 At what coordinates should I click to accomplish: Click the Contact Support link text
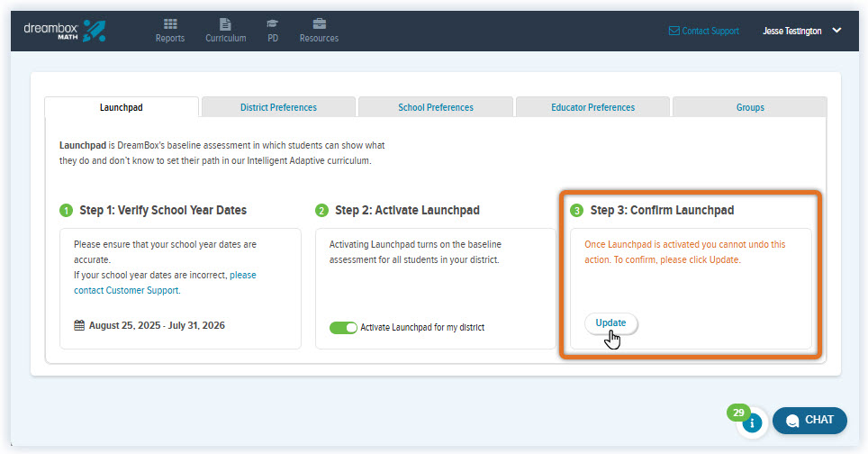coord(710,31)
